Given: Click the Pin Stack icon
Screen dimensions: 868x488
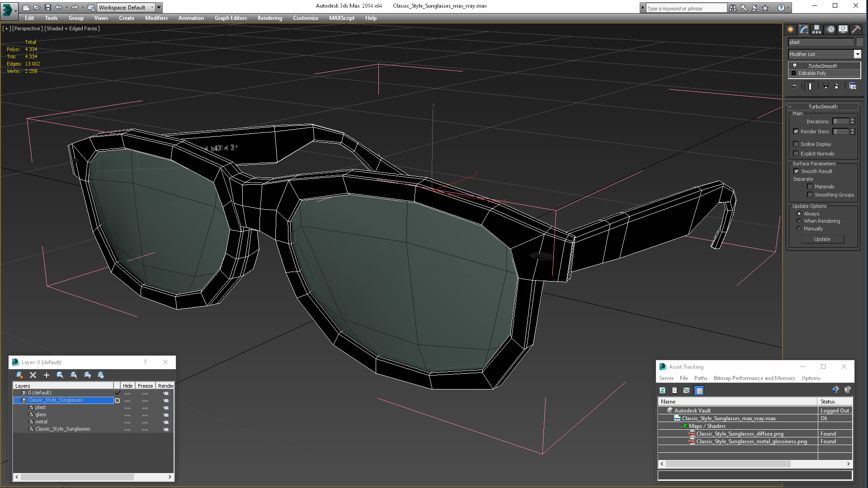Looking at the screenshot, I should coord(794,86).
